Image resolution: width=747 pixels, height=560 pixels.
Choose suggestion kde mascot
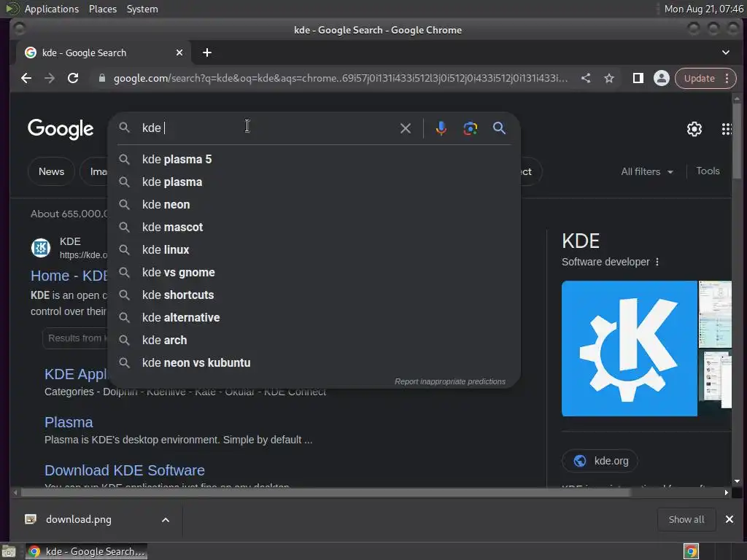(314, 227)
